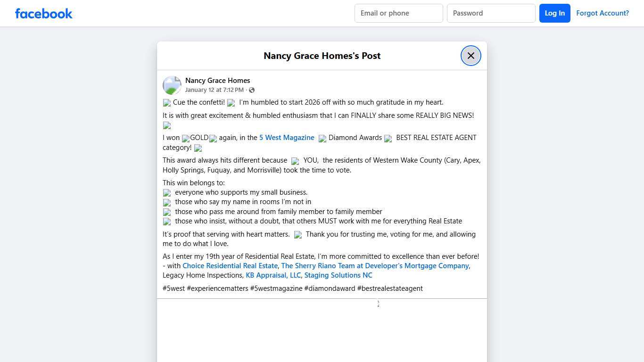Click into the Password field
This screenshot has height=362, width=644.
(491, 13)
